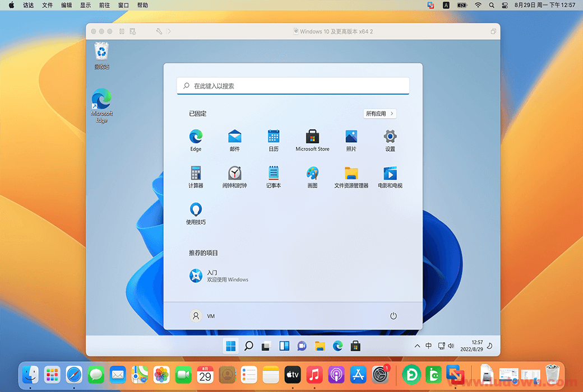Launch the 画图 Paint app
Screen dimensions: 583x392
[x=312, y=177]
